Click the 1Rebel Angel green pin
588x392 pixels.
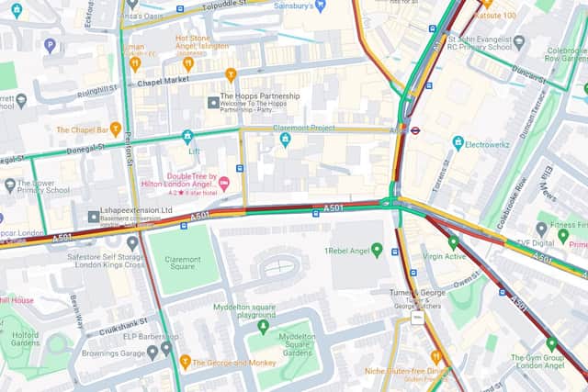pos(377,251)
